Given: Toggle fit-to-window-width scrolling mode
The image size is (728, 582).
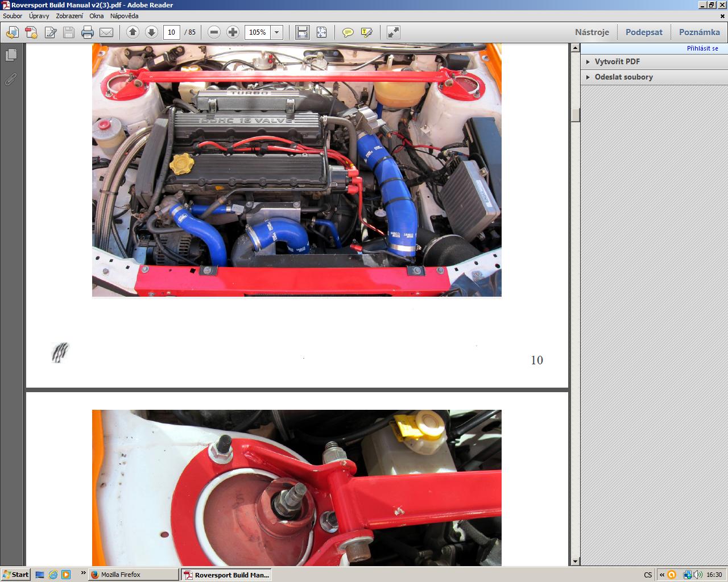Looking at the screenshot, I should pyautogui.click(x=303, y=32).
